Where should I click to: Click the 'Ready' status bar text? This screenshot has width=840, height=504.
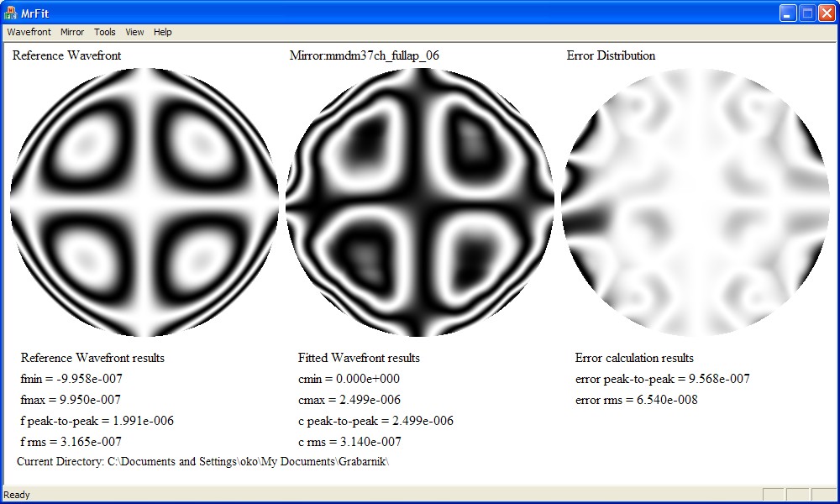[17, 495]
